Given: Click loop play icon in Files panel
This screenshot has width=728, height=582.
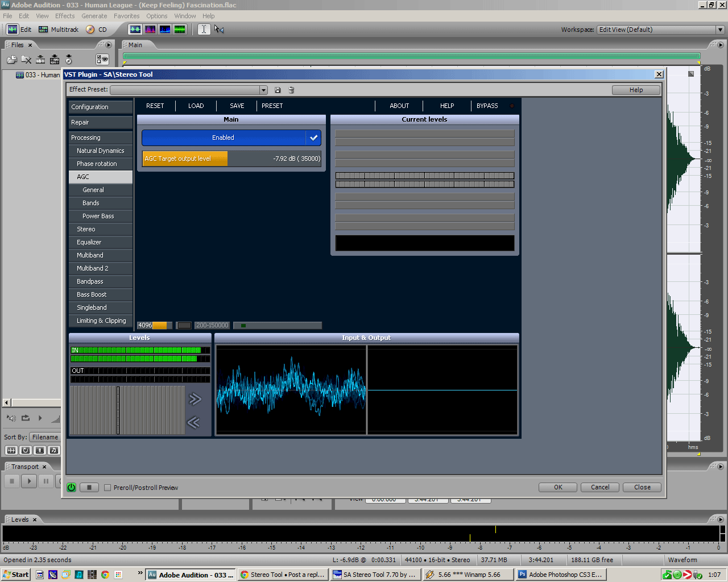Looking at the screenshot, I should [x=26, y=418].
